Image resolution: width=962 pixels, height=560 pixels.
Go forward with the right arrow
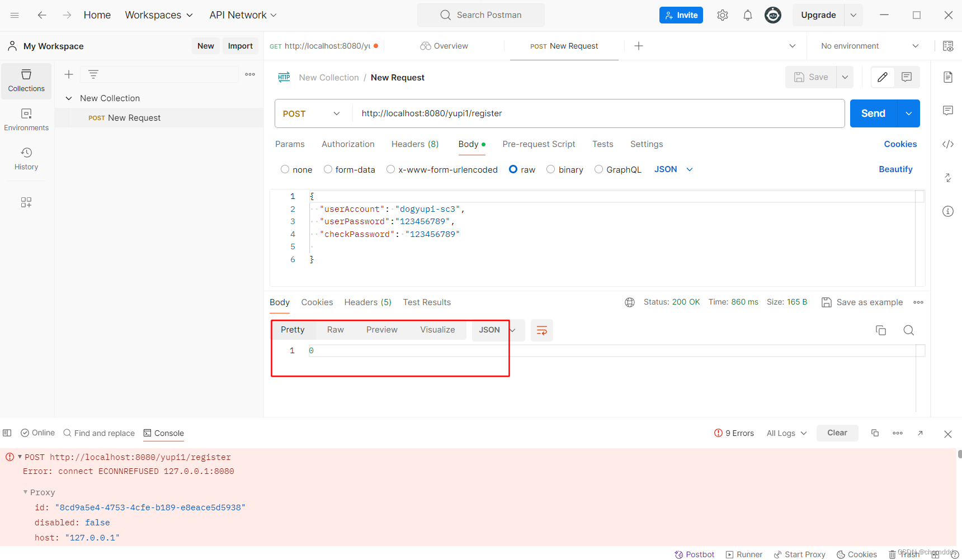point(67,15)
